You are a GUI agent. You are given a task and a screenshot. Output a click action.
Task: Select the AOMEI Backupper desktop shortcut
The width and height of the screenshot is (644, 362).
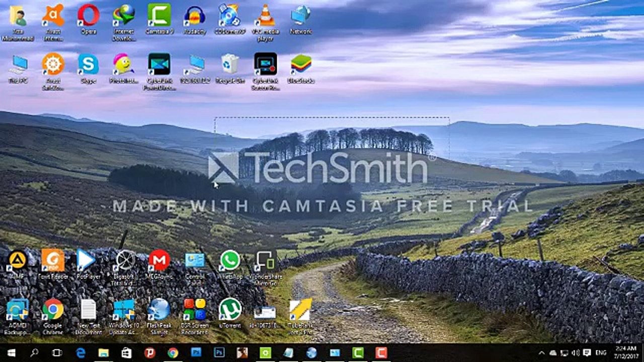coord(18,316)
